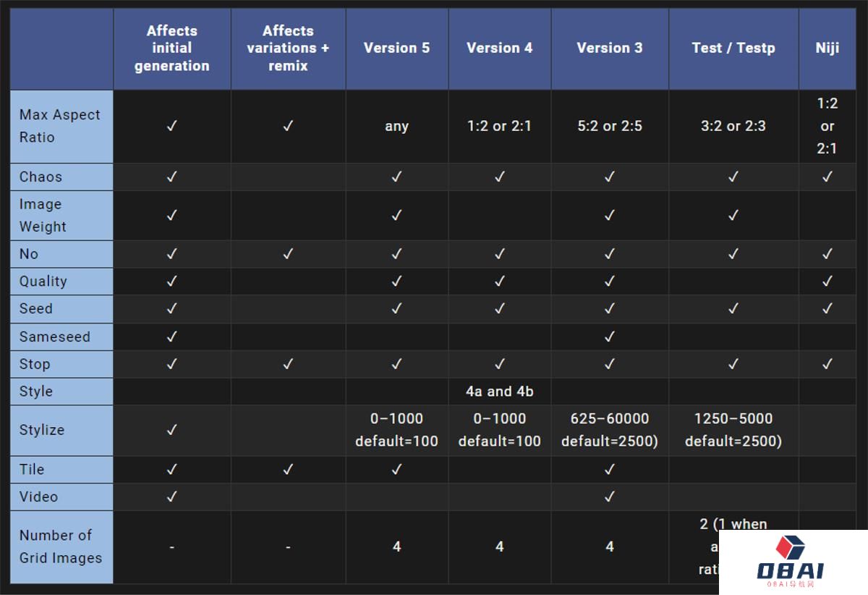
Task: Click the Video checkmark under Version 3
Action: pyautogui.click(x=609, y=497)
